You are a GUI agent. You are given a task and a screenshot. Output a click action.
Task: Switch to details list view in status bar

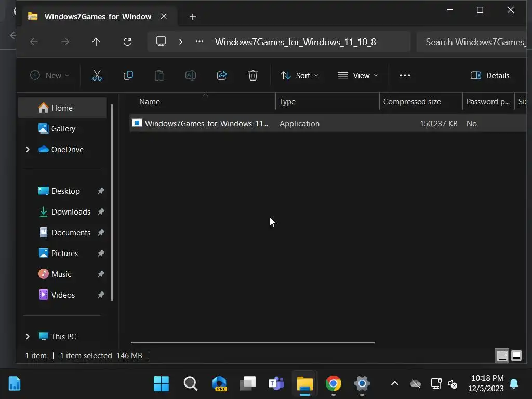click(x=502, y=355)
